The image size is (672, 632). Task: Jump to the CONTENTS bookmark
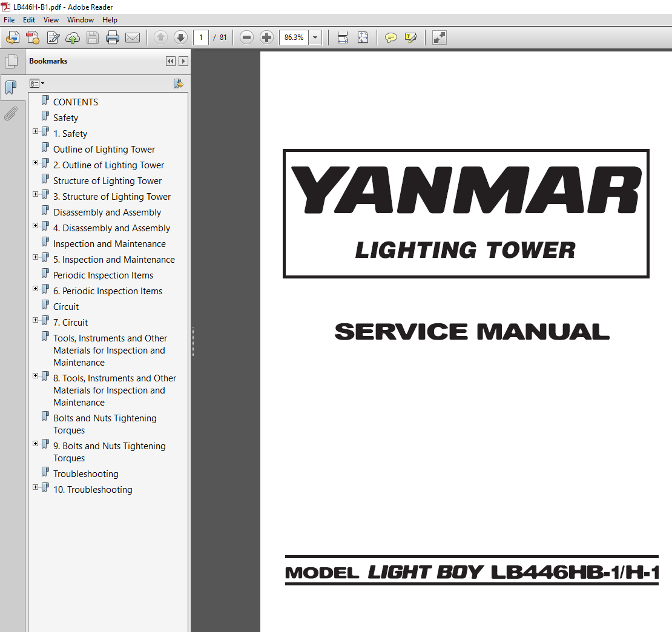(76, 102)
